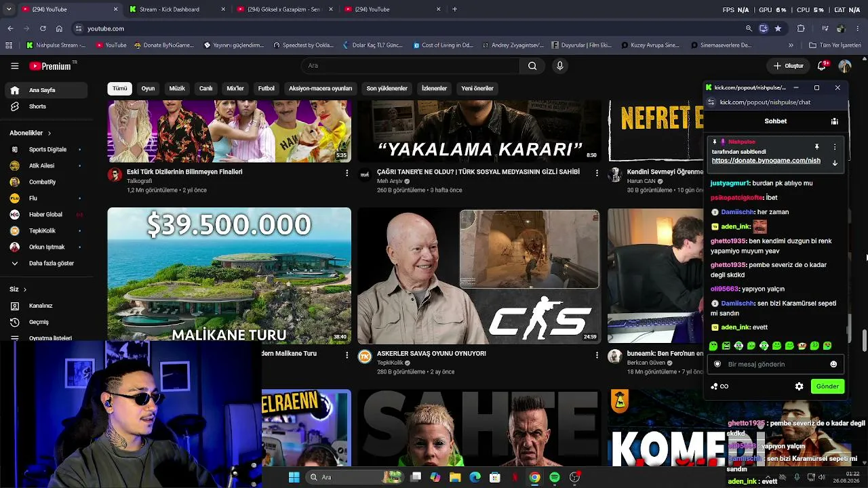The height and width of the screenshot is (488, 868).
Task: Open Ana Sayfa in the sidebar
Action: (x=46, y=90)
